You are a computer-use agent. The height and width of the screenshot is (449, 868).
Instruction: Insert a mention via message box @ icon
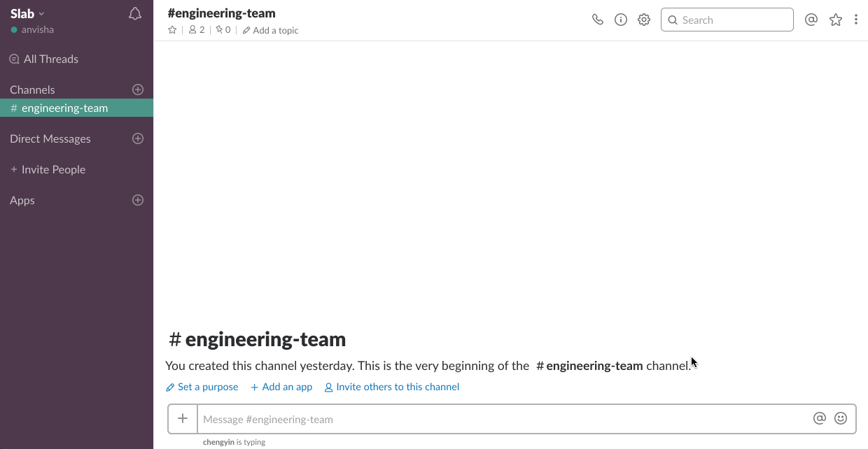(820, 418)
